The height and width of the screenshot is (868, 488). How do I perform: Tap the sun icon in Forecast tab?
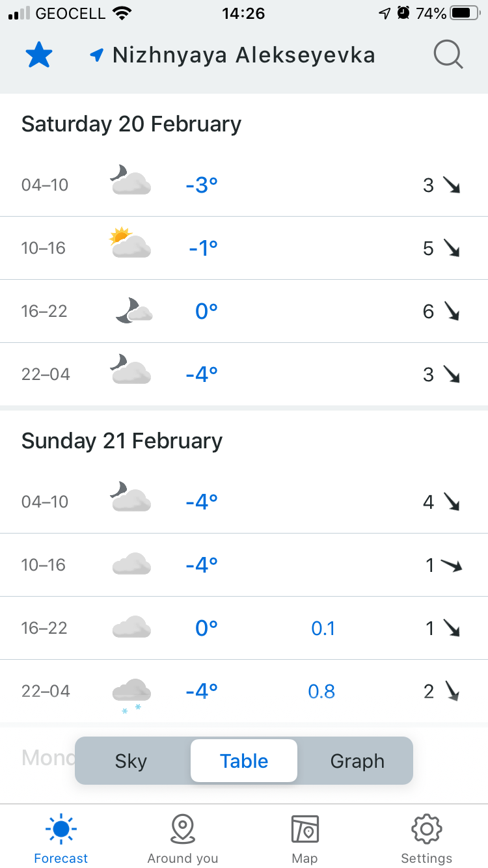pos(61,829)
